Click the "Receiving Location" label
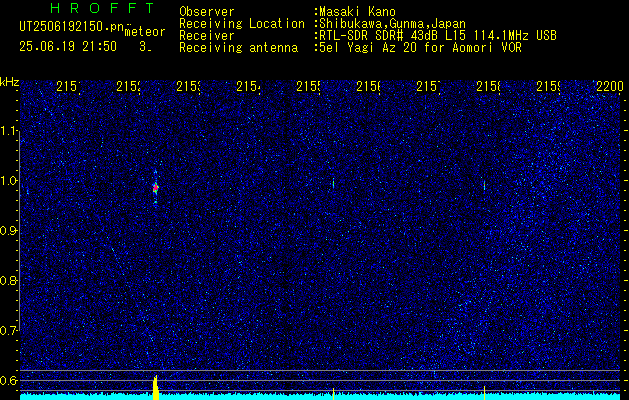The image size is (629, 400). pos(242,24)
